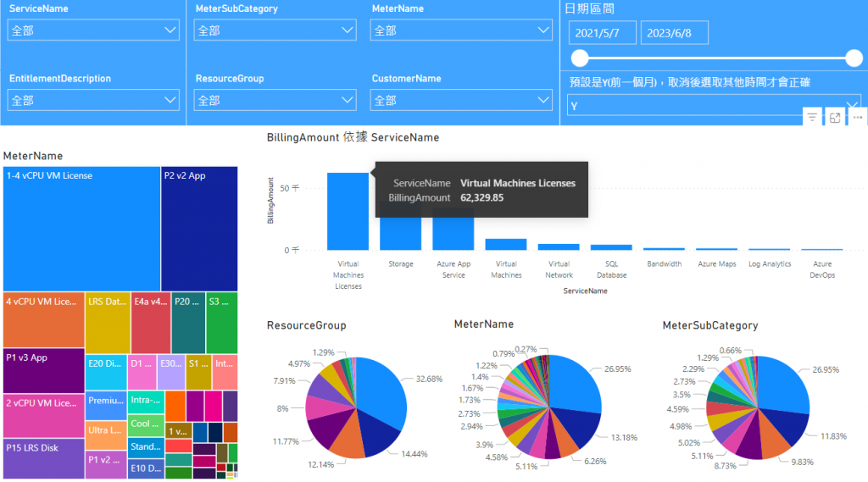
Task: Select the E4a v4... treemap tile
Action: click(151, 324)
